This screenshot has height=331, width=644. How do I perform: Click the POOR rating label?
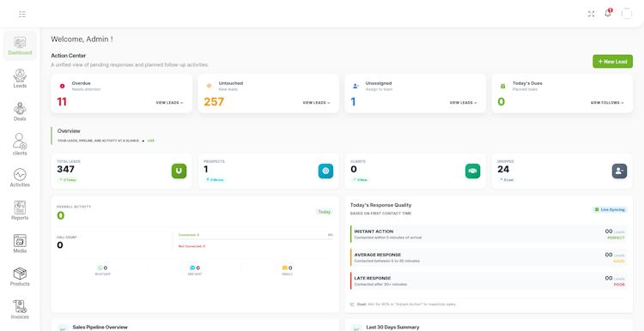[619, 284]
